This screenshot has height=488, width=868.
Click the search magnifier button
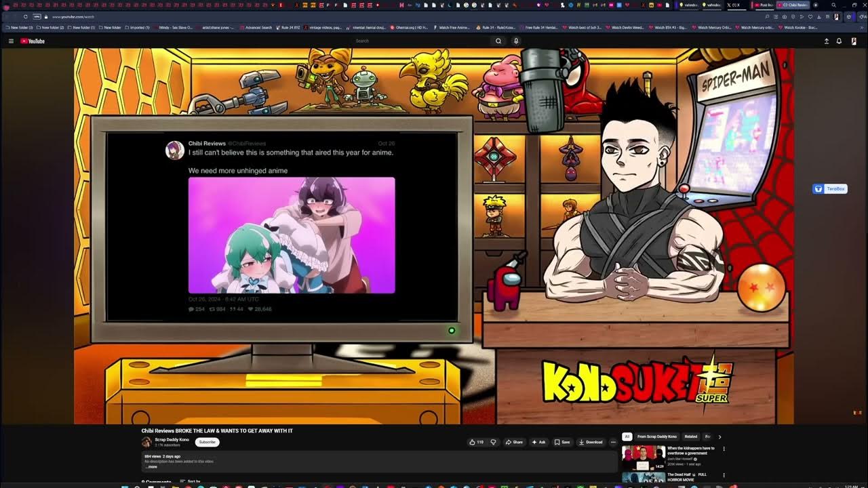click(498, 41)
